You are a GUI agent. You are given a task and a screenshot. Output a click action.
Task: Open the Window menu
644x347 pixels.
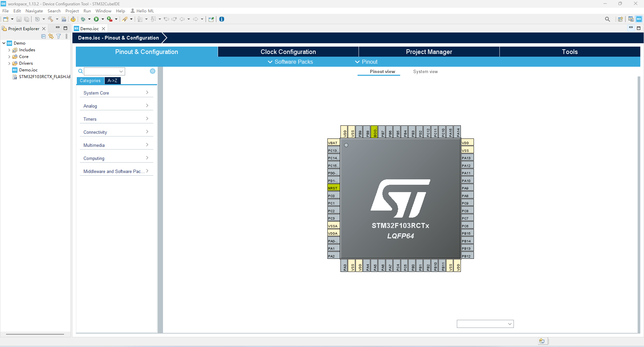click(103, 11)
